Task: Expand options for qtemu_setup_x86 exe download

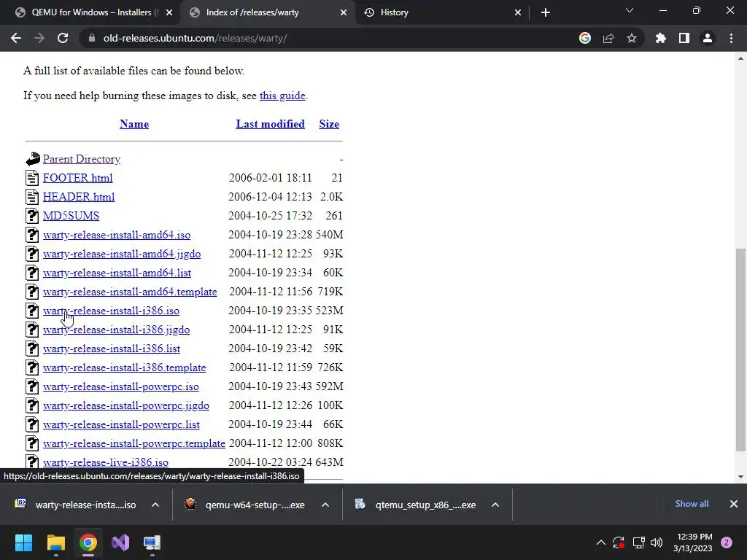Action: tap(495, 505)
